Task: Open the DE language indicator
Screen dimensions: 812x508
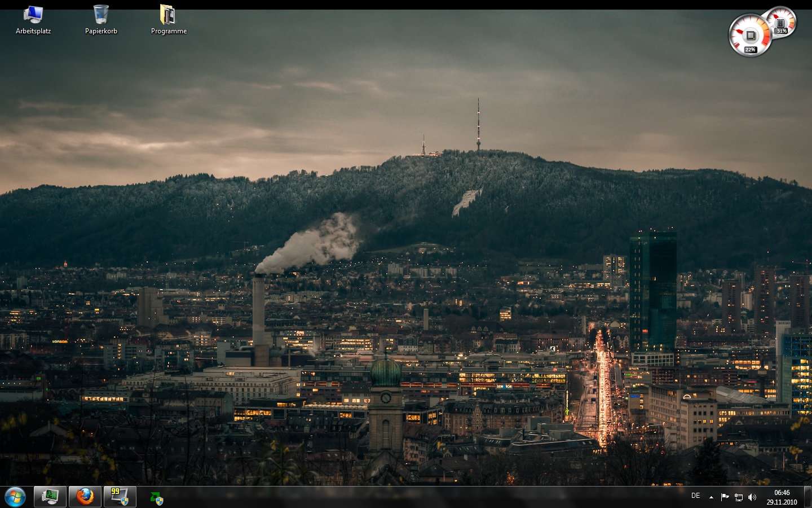Action: pyautogui.click(x=695, y=496)
